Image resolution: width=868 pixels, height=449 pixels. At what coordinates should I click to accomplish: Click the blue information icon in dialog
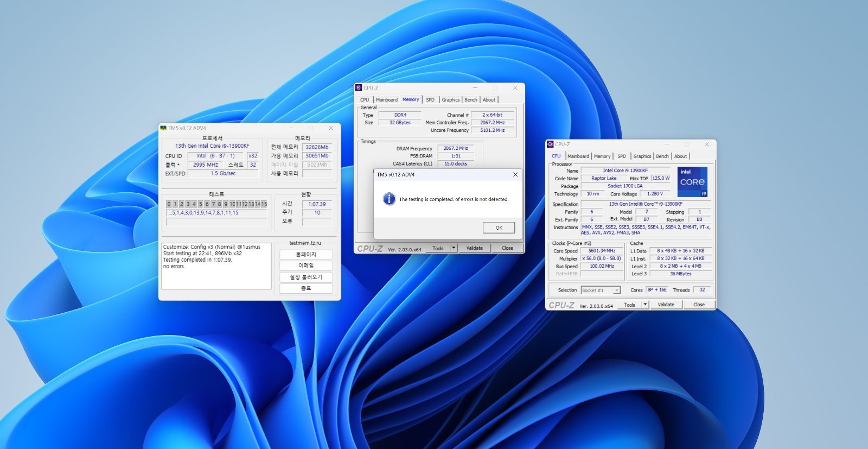389,199
